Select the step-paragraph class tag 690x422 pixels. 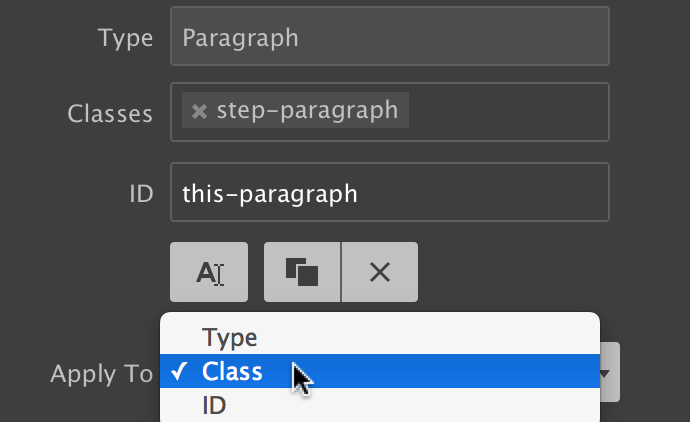(x=307, y=111)
